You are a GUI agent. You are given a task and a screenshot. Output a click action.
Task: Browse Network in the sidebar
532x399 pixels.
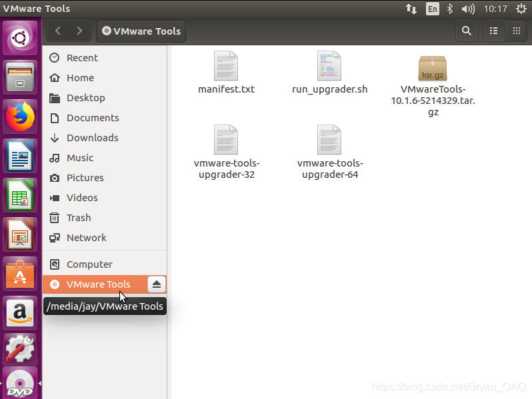point(105,238)
